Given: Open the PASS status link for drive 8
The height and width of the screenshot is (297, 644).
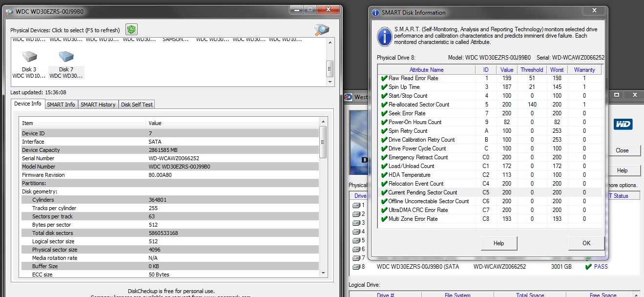Looking at the screenshot, I should click(x=601, y=267).
